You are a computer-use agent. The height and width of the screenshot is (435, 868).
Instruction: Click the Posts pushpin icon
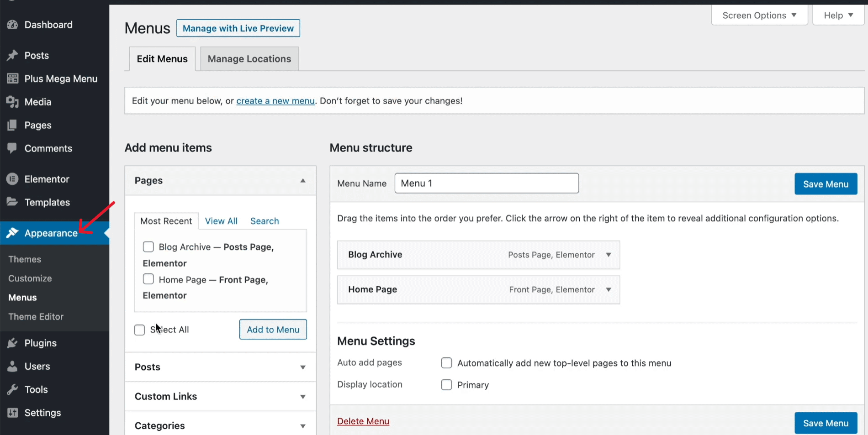(12, 55)
